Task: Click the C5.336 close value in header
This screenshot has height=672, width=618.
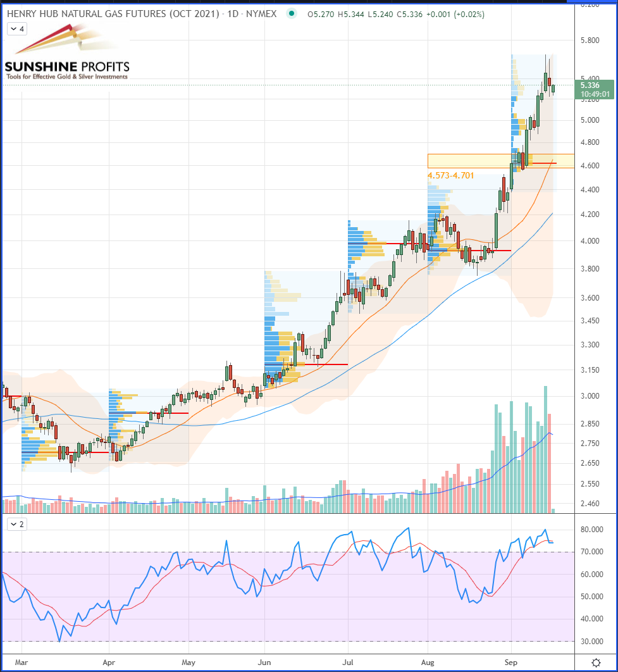Action: coord(409,15)
